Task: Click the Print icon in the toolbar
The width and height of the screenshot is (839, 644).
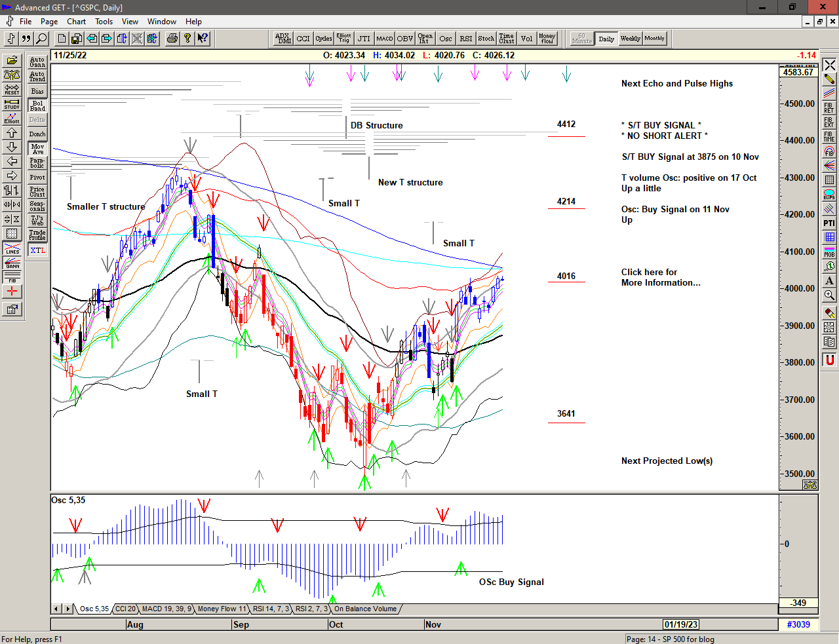Action: tap(172, 39)
